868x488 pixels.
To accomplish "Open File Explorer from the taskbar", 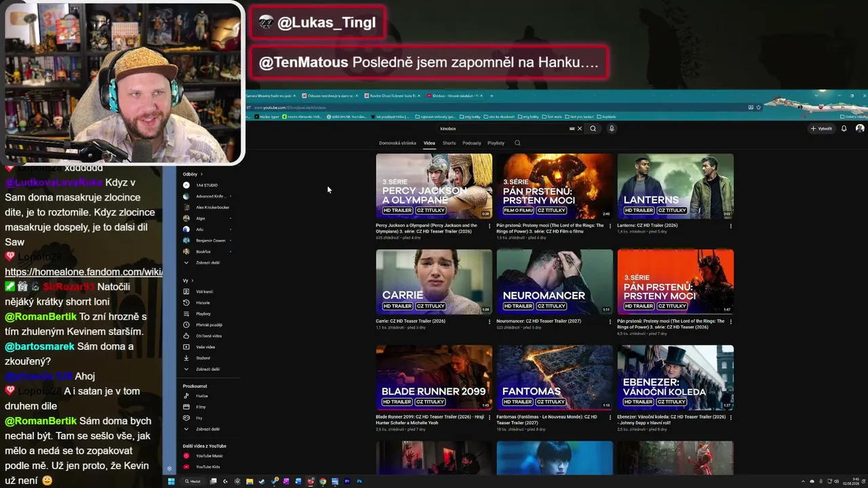I will tap(250, 481).
